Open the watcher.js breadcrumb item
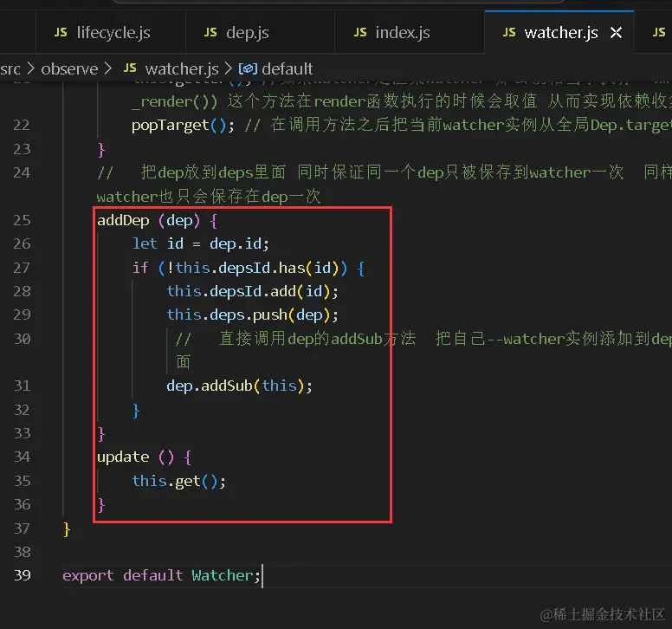The width and height of the screenshot is (672, 629). click(182, 69)
